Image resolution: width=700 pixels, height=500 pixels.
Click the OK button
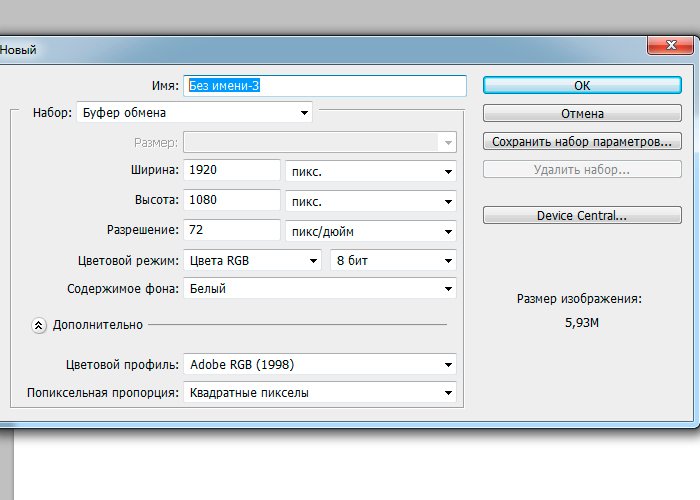click(582, 86)
